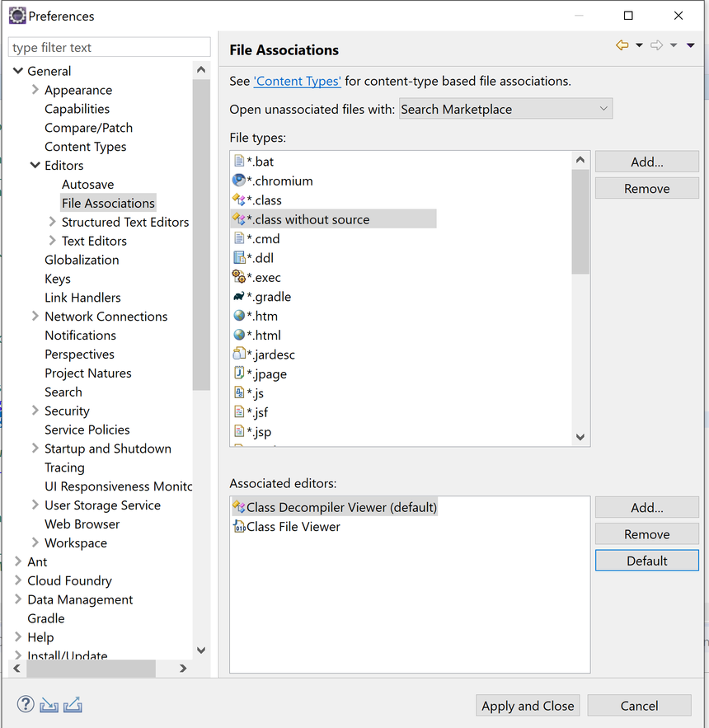Expand the Network Connections node

point(35,317)
